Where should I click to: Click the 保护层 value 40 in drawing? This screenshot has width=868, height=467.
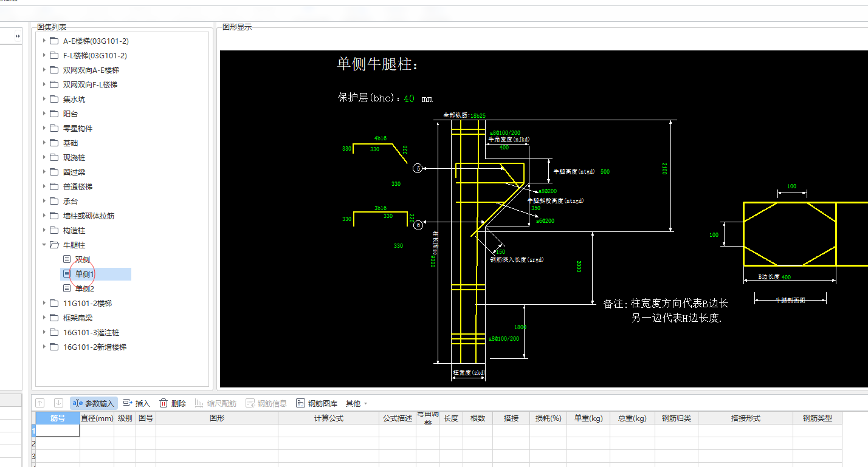point(409,98)
